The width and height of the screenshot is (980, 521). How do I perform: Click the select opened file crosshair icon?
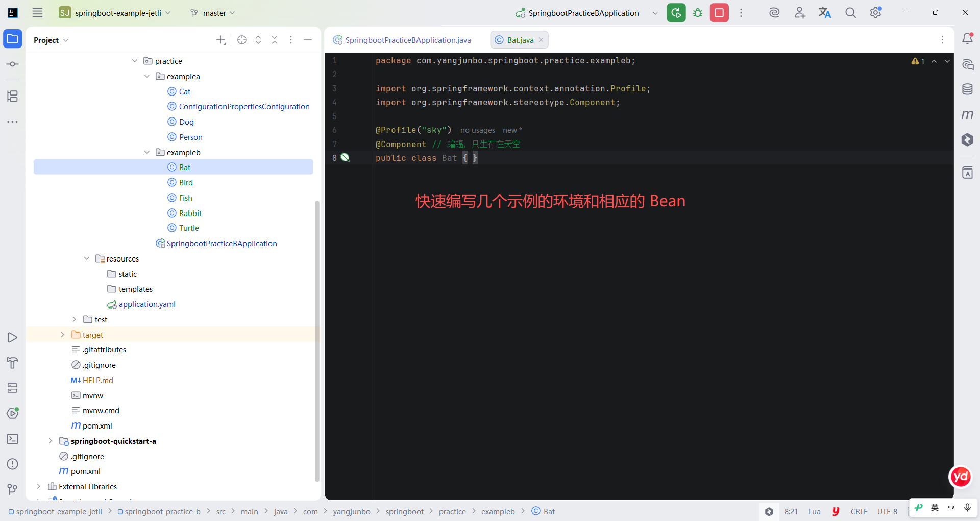[x=242, y=40]
